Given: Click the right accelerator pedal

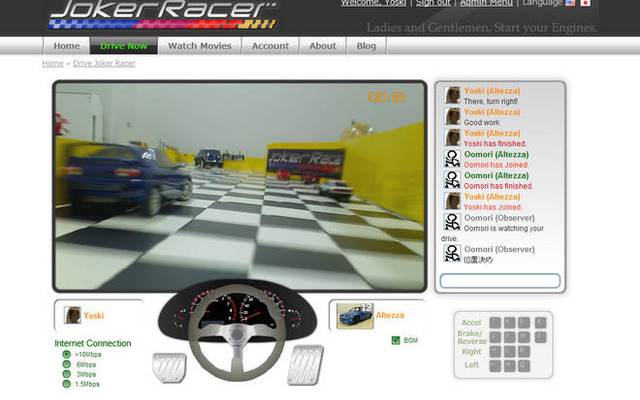Looking at the screenshot, I should click(305, 365).
